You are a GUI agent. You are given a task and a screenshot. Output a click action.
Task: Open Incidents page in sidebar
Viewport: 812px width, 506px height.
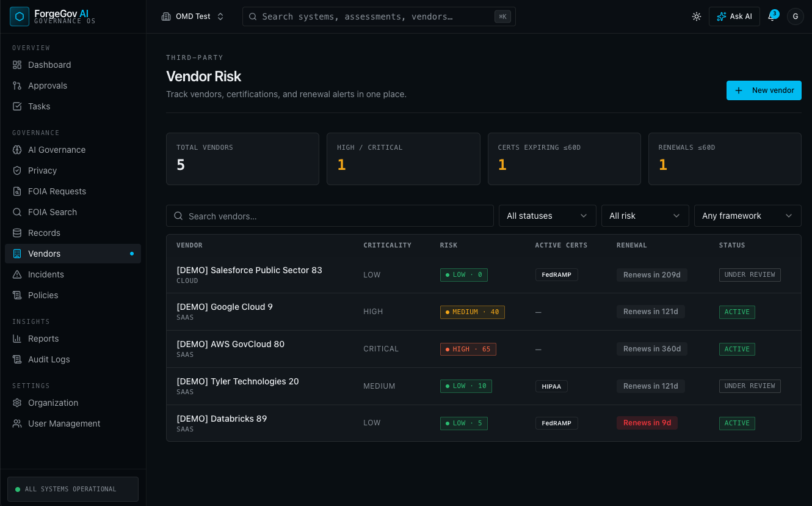(73, 274)
